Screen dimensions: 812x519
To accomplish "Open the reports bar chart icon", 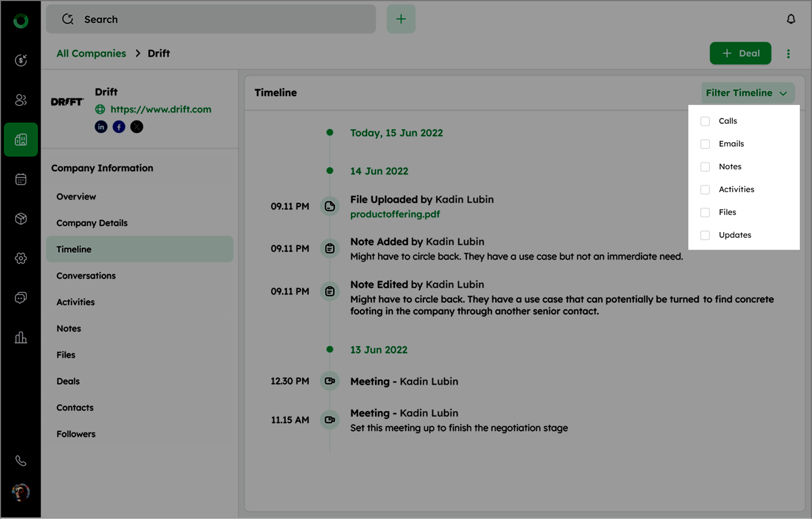I will pyautogui.click(x=21, y=337).
